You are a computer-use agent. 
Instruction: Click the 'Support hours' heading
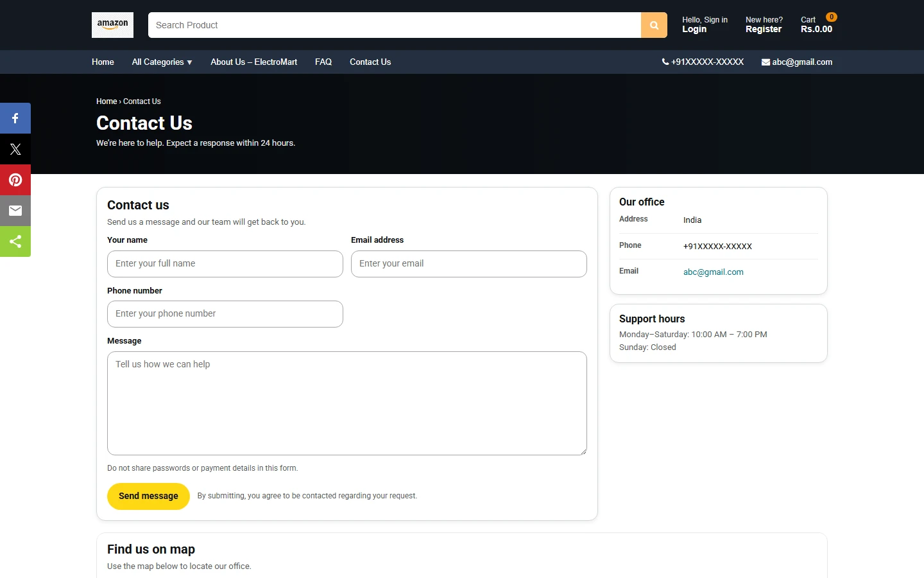652,319
